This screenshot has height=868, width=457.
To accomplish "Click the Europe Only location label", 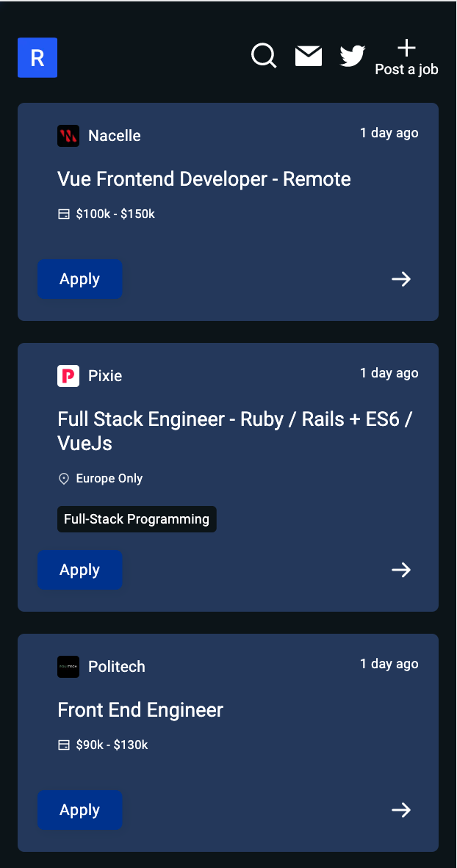I will [x=109, y=478].
